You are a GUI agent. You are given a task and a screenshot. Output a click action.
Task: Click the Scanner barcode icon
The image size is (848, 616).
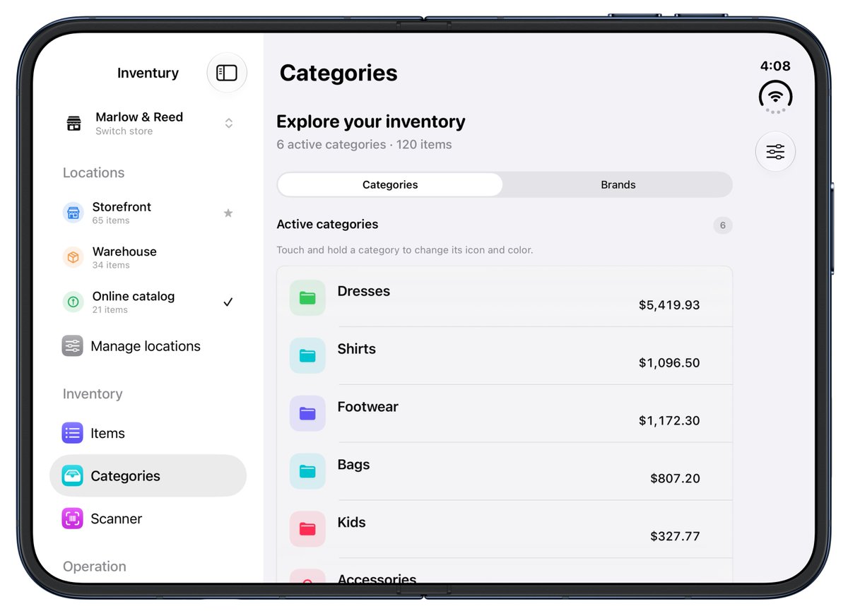coord(72,519)
